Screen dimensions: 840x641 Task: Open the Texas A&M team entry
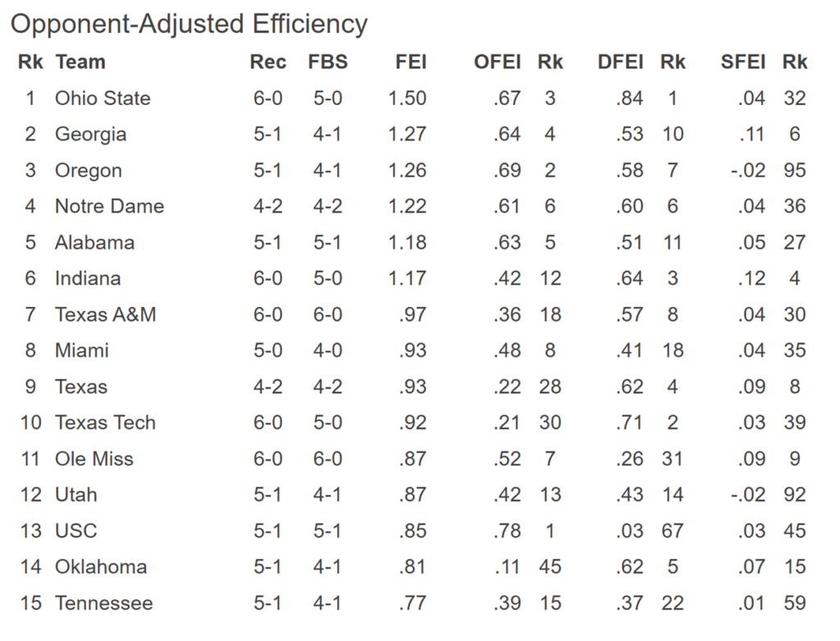pos(105,314)
